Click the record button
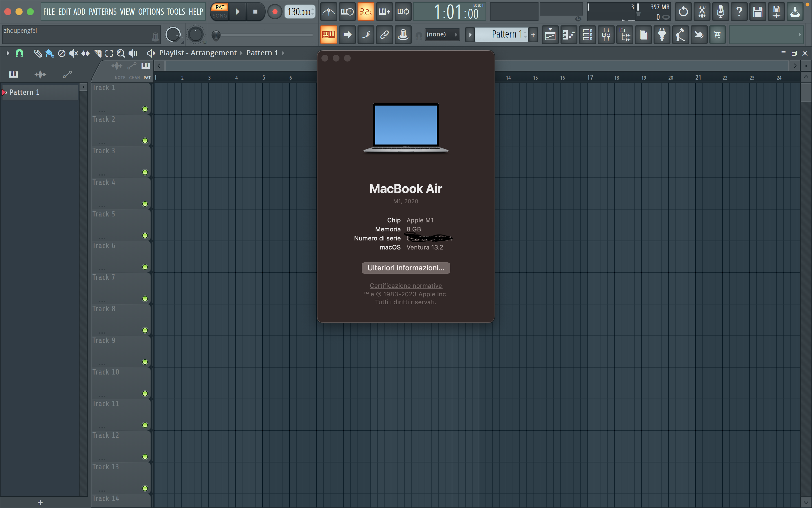812x508 pixels. 275,12
